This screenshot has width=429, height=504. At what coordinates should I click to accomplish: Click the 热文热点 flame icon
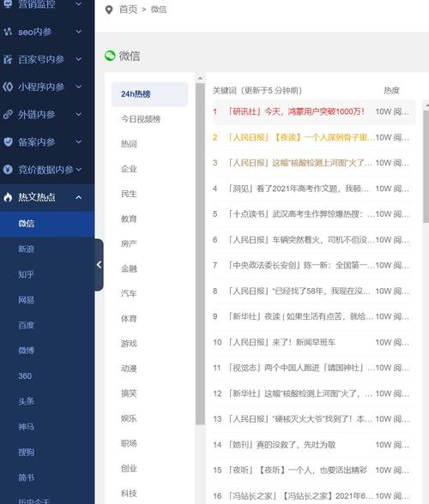point(8,197)
